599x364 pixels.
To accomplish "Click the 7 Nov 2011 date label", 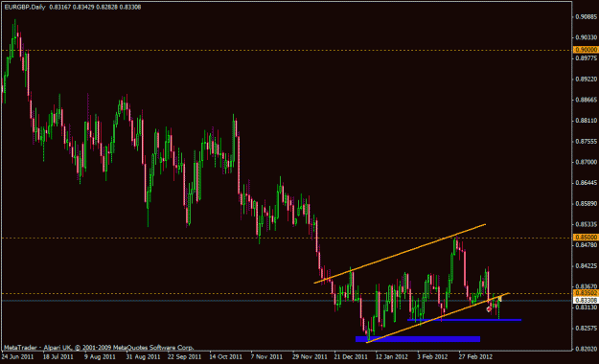I will tap(266, 356).
